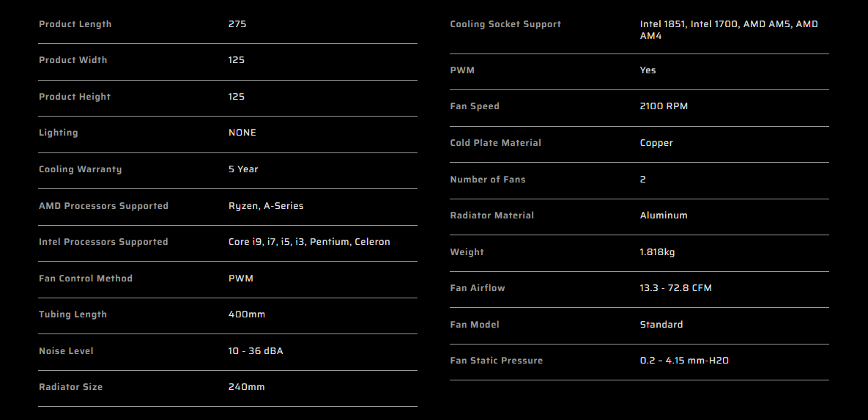Click the Product Length label
868x420 pixels.
point(75,24)
